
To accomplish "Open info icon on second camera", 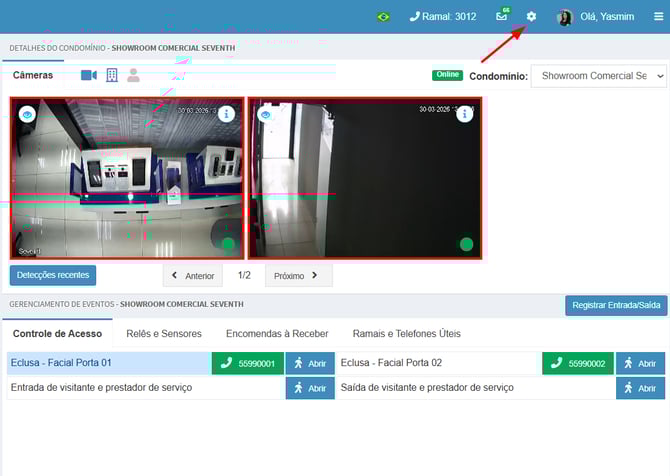I will 464,115.
